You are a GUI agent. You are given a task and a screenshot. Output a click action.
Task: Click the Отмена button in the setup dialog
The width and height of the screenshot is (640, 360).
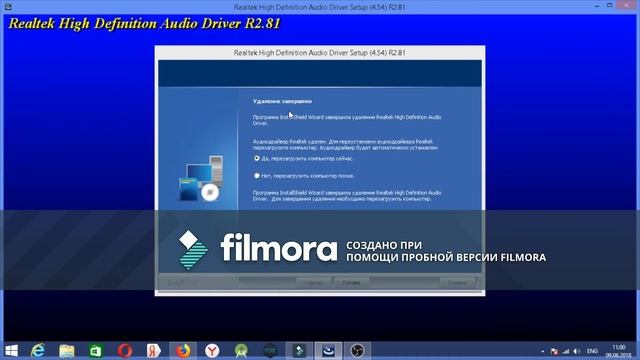pos(457,282)
